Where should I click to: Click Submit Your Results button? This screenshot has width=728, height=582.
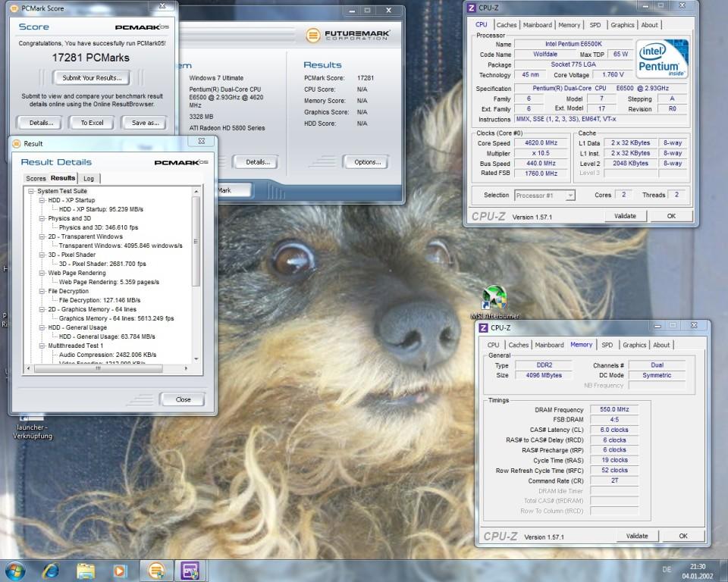92,78
